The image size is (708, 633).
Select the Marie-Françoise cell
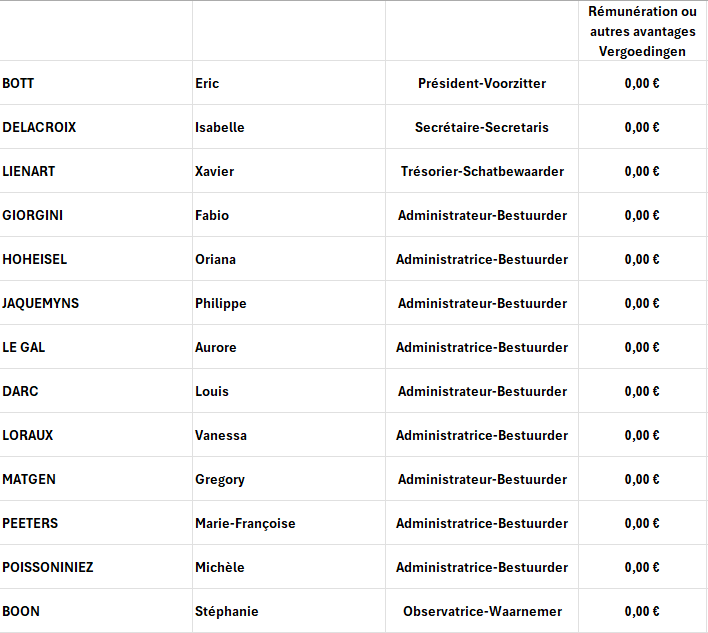pos(245,523)
